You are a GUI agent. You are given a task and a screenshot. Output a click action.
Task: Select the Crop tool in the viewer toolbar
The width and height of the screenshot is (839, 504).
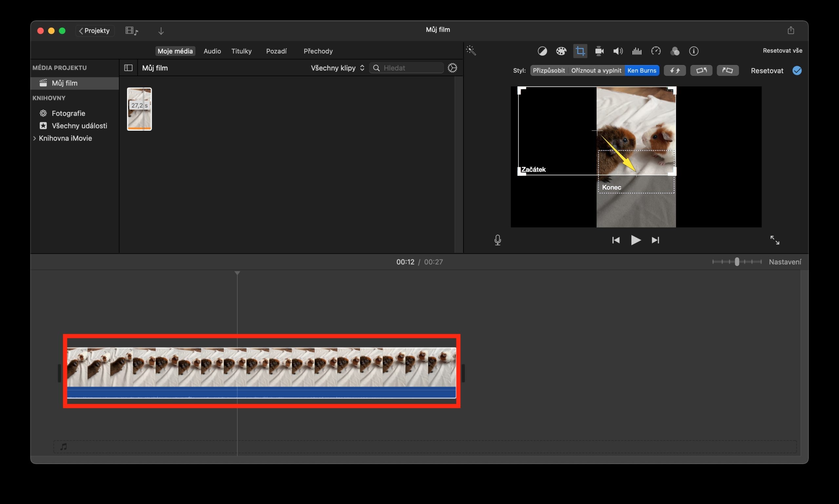[580, 51]
